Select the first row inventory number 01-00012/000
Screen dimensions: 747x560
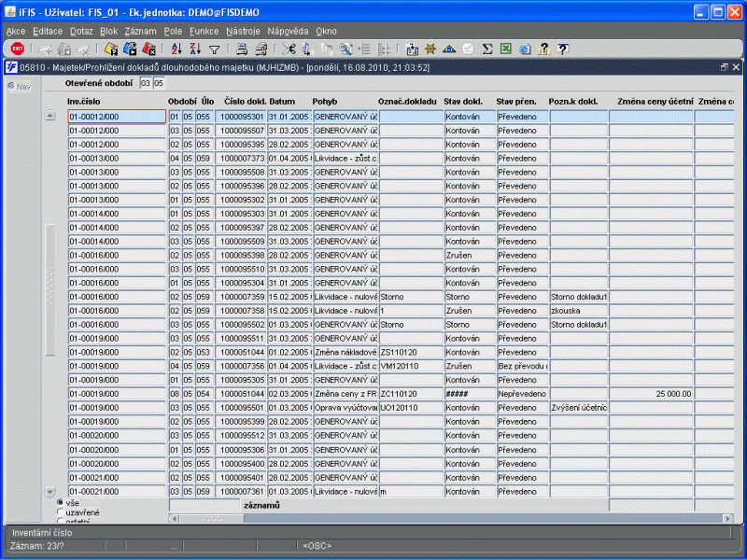(116, 117)
